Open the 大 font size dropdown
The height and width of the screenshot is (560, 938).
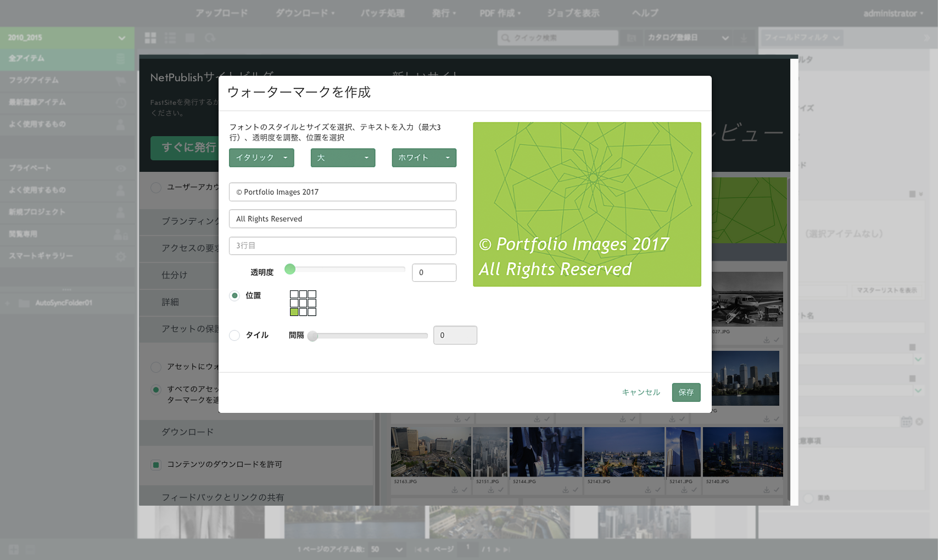tap(343, 158)
